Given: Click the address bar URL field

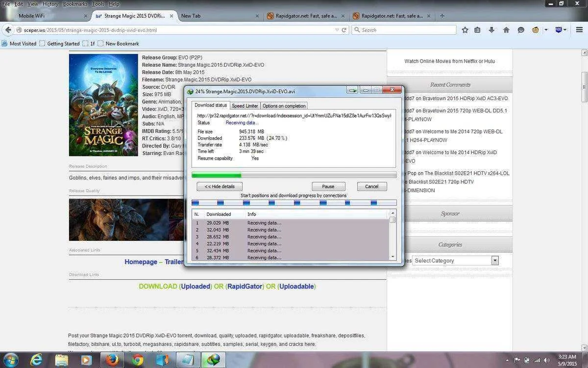Looking at the screenshot, I should click(x=176, y=30).
